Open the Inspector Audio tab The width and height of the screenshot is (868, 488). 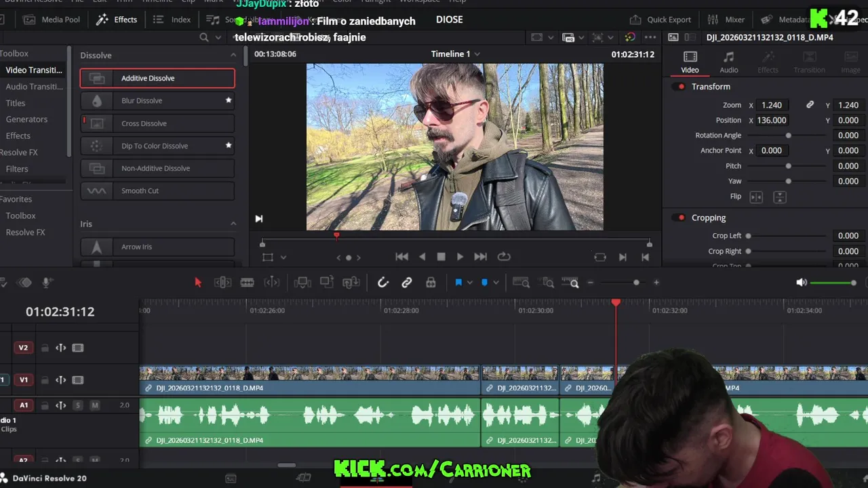tap(729, 62)
